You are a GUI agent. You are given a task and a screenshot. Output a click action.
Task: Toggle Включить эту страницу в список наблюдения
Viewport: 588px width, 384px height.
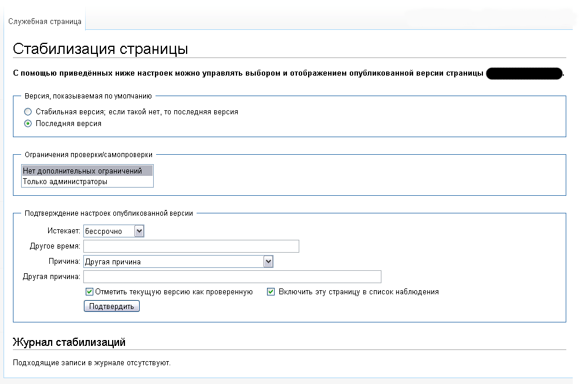point(271,291)
